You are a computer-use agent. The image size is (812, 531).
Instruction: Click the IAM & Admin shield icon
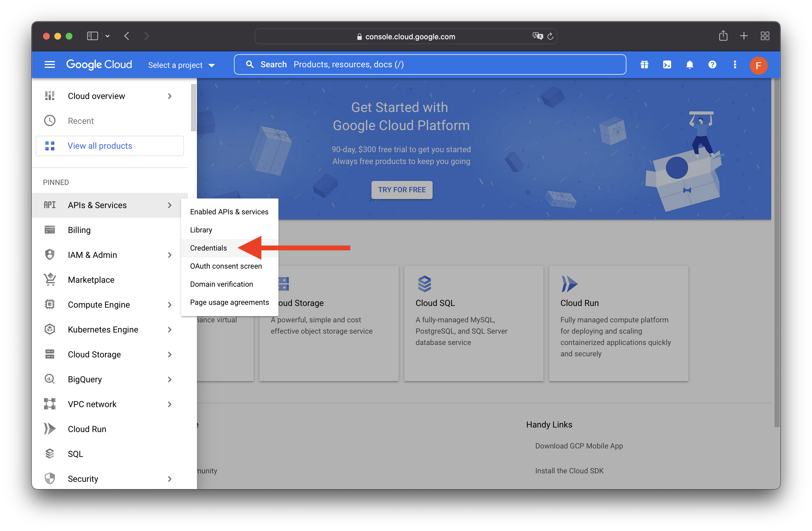pyautogui.click(x=50, y=255)
